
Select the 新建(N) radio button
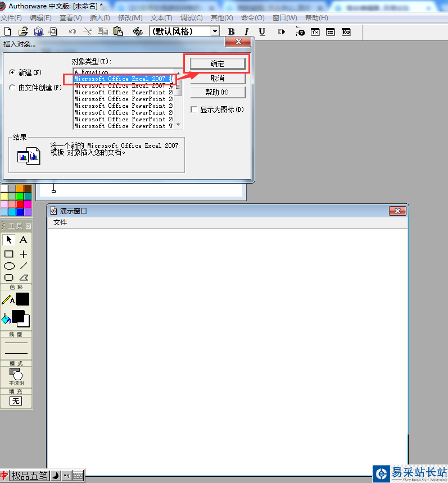[x=12, y=72]
